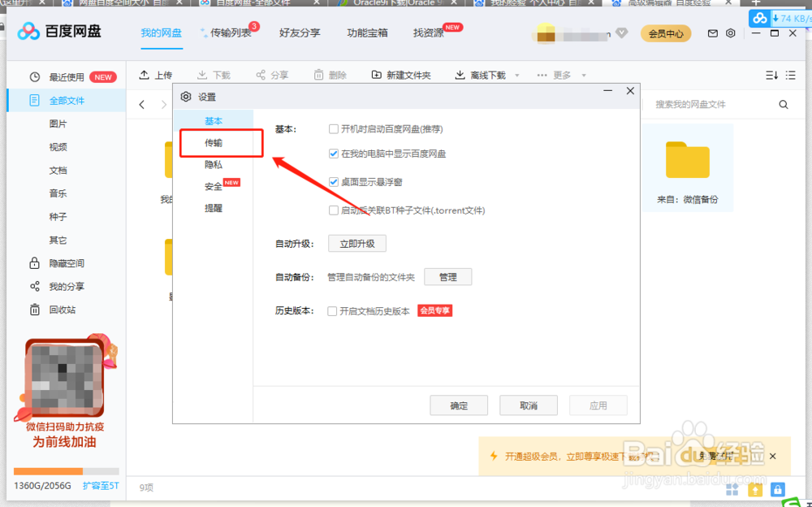The width and height of the screenshot is (812, 507).
Task: Click the 扩容至5T link
Action: click(x=101, y=486)
